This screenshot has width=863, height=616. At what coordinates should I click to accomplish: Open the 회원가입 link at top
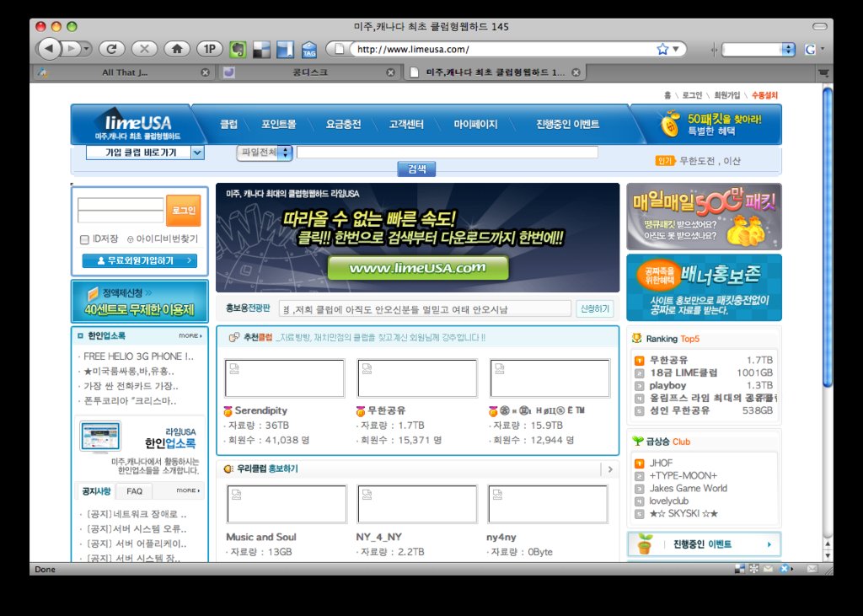tap(726, 95)
